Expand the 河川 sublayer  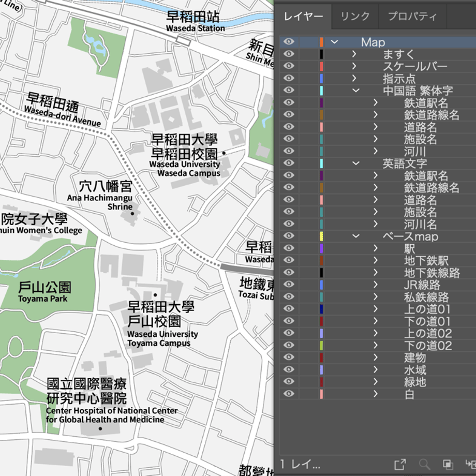(376, 151)
